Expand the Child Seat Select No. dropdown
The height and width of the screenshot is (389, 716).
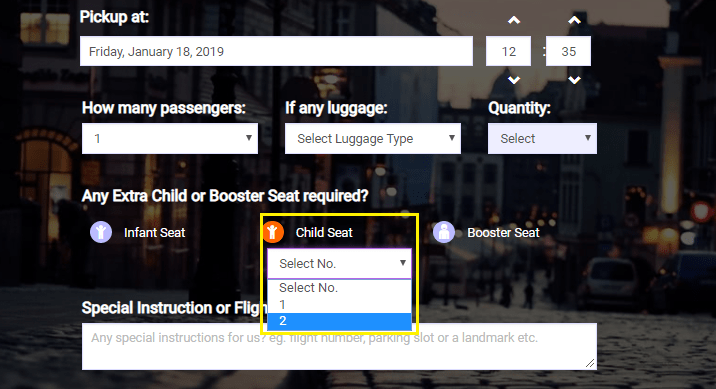point(339,263)
